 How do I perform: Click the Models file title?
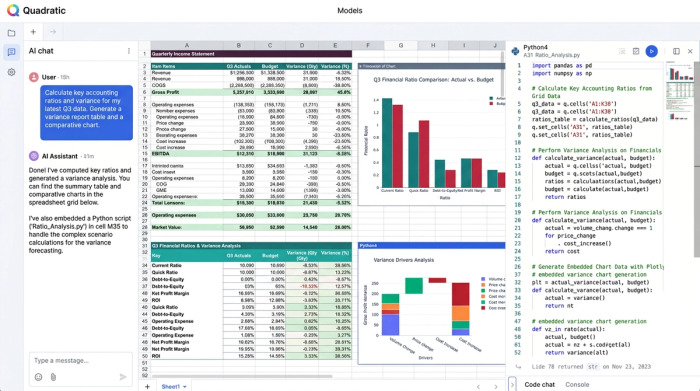350,11
